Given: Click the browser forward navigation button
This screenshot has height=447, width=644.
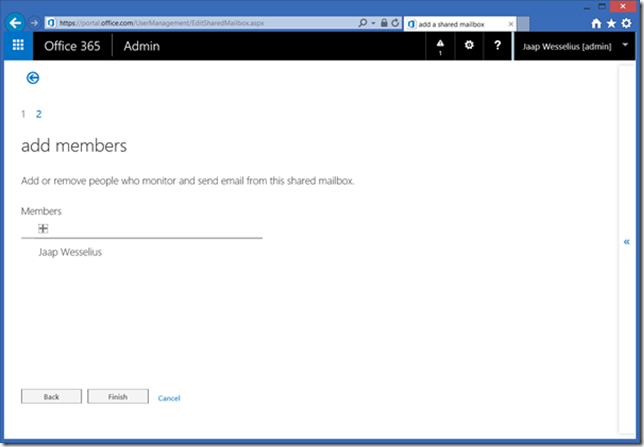Looking at the screenshot, I should click(35, 22).
